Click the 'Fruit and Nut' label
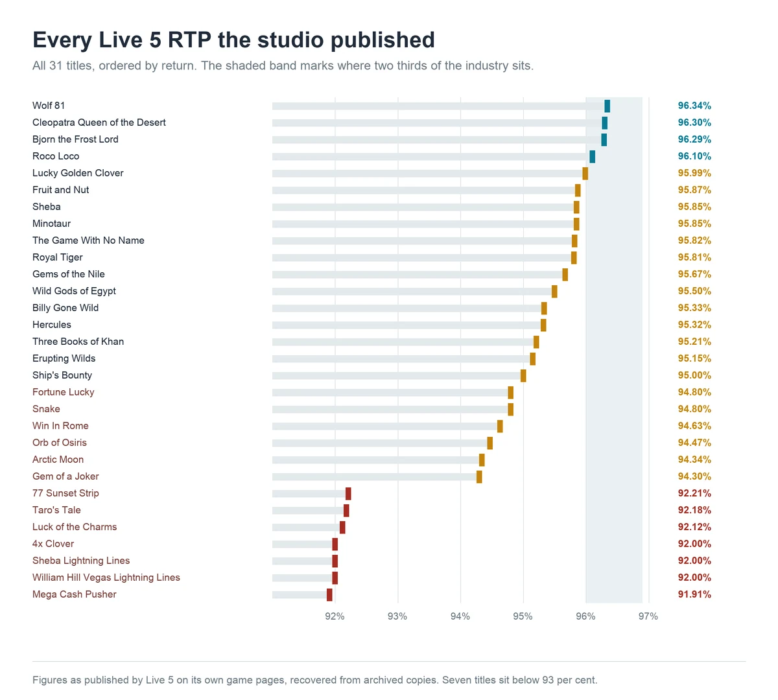This screenshot has height=700, width=778. 61,190
